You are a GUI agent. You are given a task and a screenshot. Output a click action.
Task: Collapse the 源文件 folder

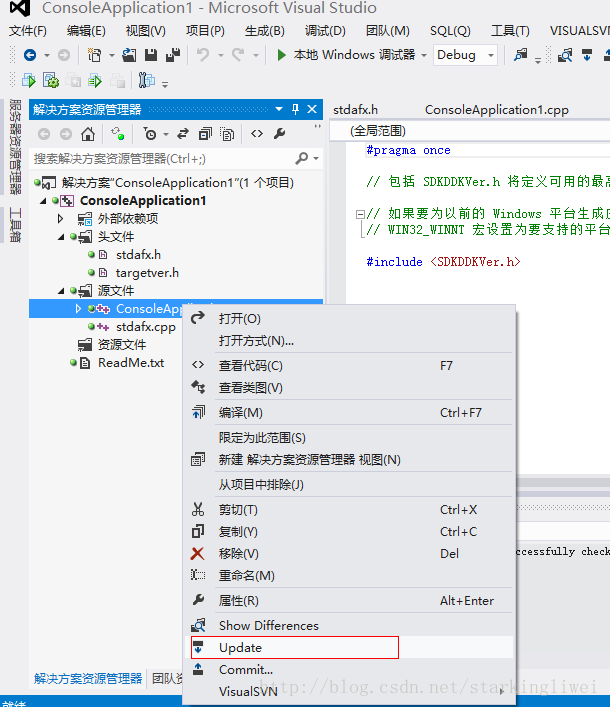[61, 291]
